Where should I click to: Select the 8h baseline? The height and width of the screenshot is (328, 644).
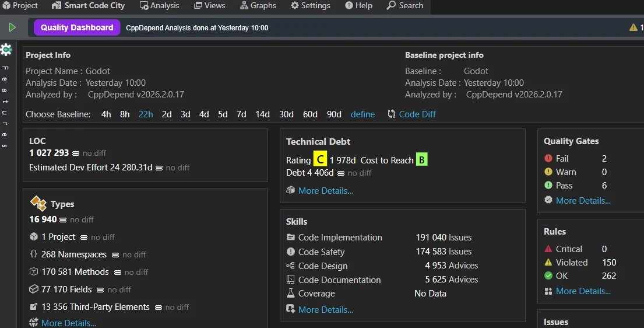[x=125, y=114]
